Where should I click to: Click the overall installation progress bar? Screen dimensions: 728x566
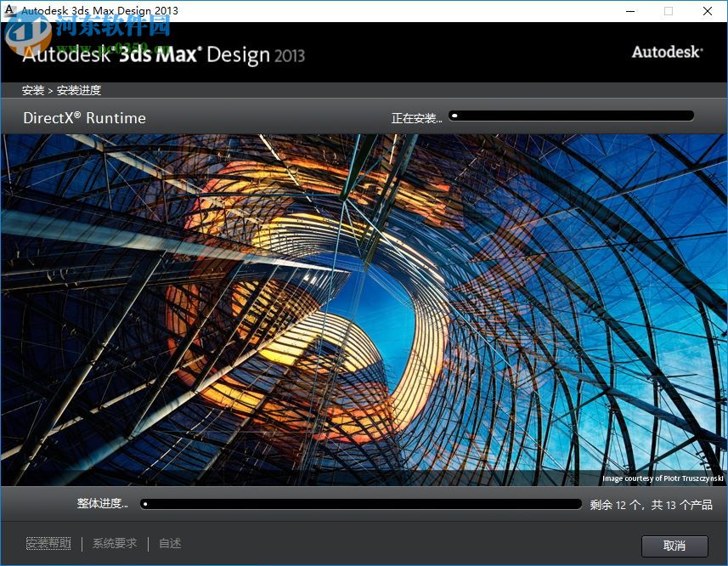(361, 503)
